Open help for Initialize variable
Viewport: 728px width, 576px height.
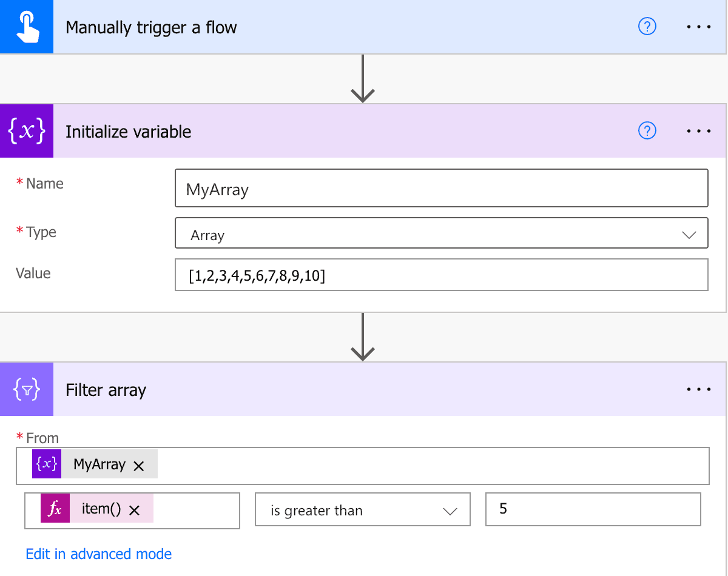pos(647,130)
